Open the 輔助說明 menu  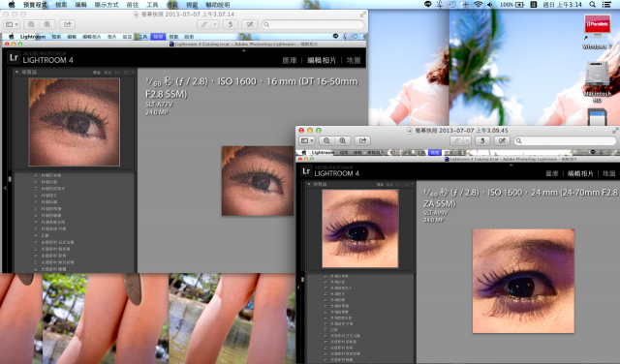click(x=217, y=5)
